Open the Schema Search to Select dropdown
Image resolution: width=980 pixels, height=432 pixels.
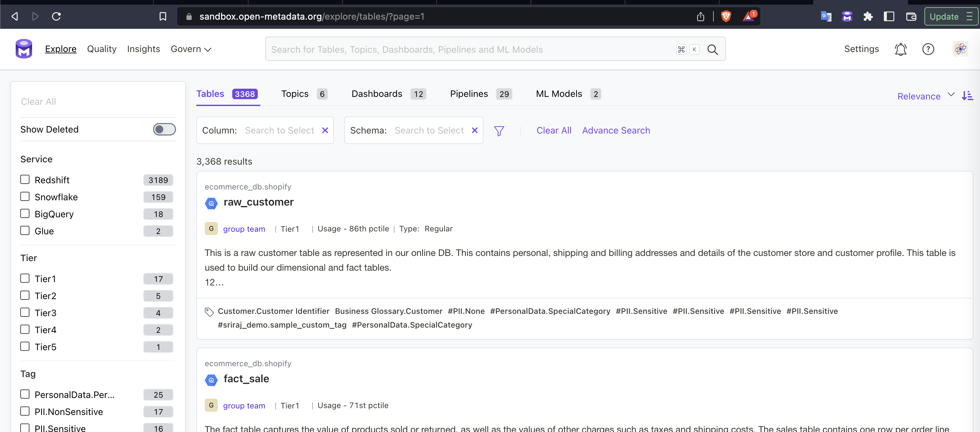429,131
